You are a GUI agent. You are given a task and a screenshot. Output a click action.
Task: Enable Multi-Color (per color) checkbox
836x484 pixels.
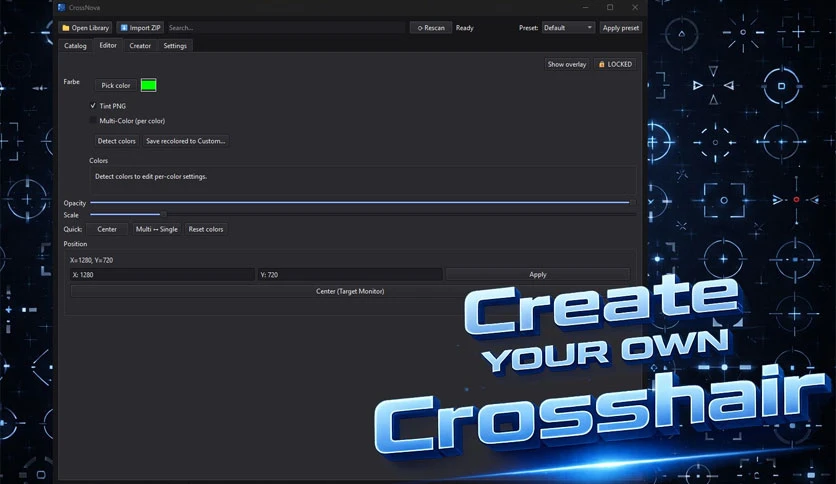[93, 120]
